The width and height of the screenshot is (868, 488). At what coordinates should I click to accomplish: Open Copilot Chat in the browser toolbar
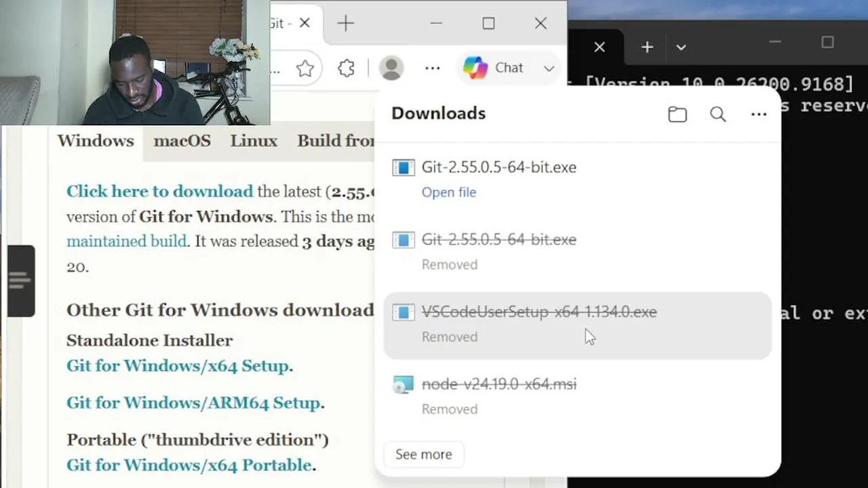point(493,68)
